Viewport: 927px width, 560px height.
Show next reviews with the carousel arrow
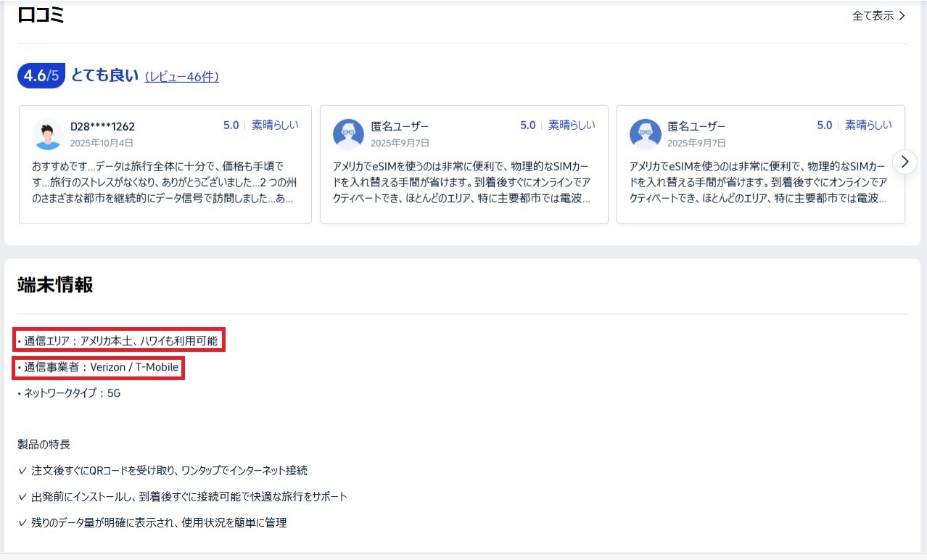click(905, 162)
